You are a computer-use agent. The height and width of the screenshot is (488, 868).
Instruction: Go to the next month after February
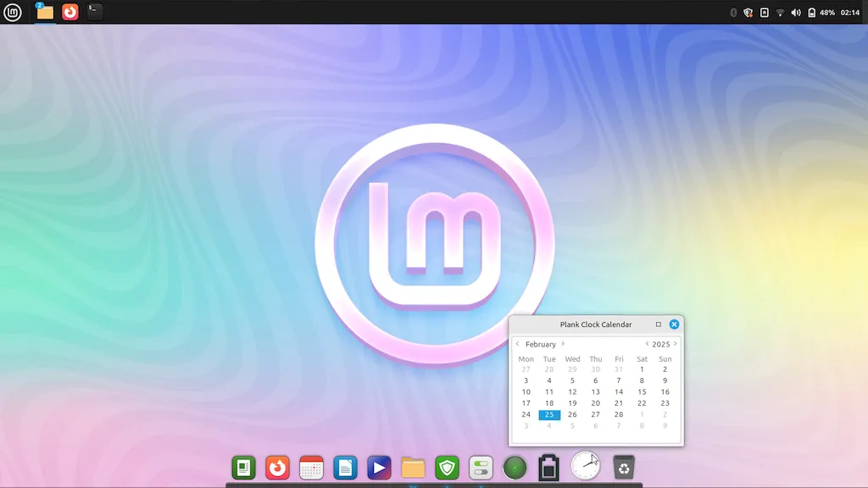tap(563, 344)
